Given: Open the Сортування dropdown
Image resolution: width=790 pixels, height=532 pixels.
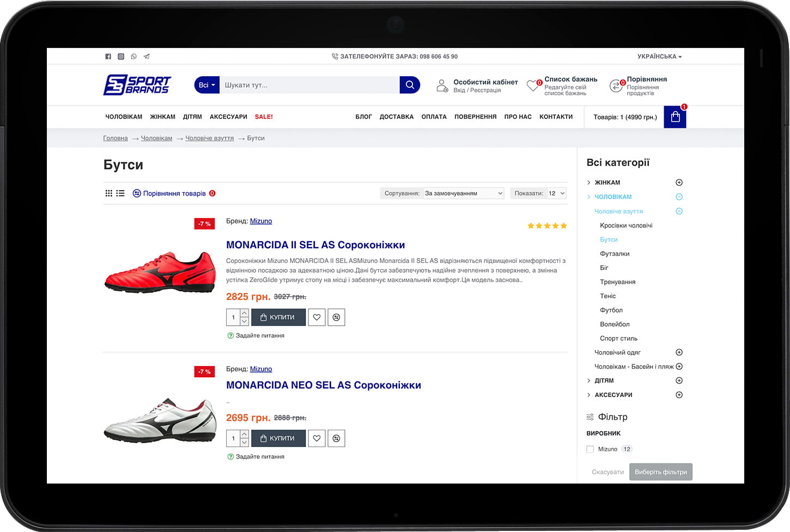Looking at the screenshot, I should pos(464,193).
